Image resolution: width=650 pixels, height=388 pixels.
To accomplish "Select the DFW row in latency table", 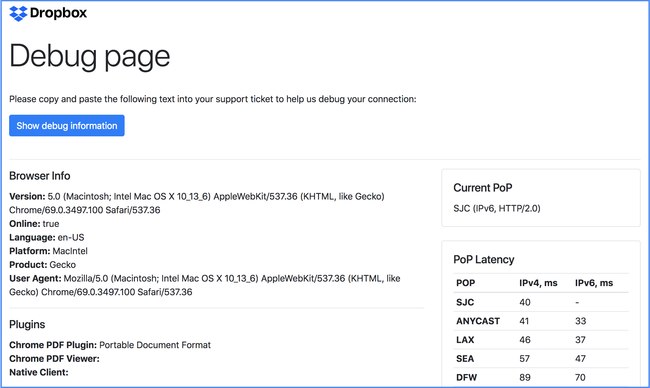I will 541,377.
